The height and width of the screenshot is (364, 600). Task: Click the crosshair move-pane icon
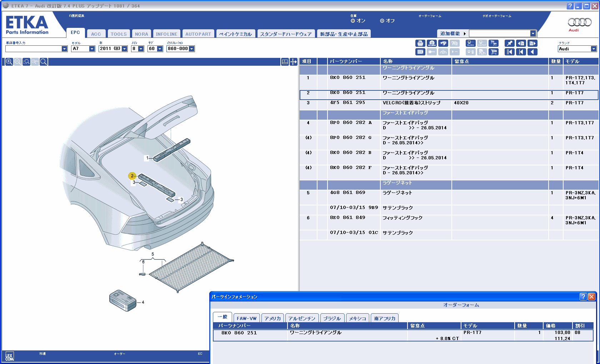294,62
